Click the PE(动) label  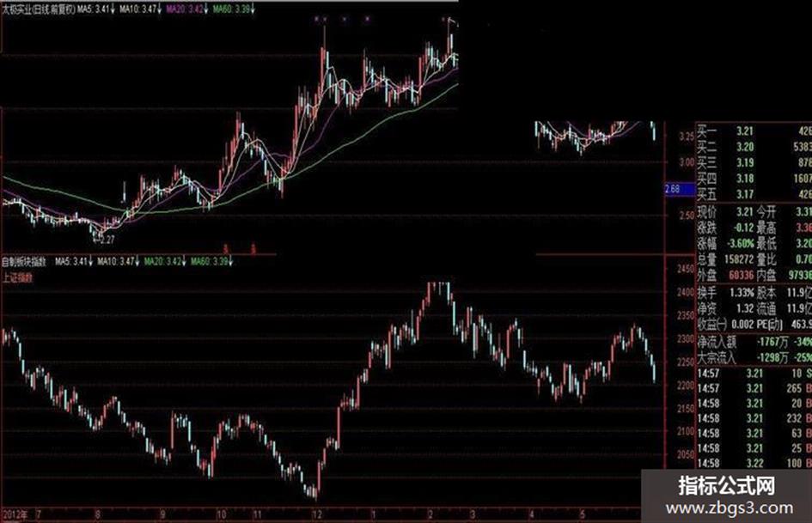[770, 324]
